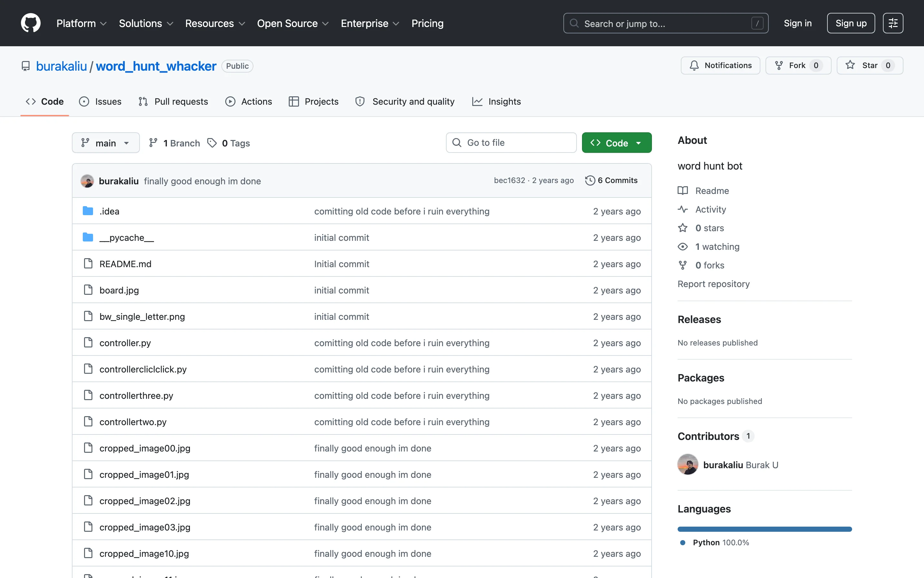Click the Releases heading link
This screenshot has width=924, height=578.
(699, 319)
